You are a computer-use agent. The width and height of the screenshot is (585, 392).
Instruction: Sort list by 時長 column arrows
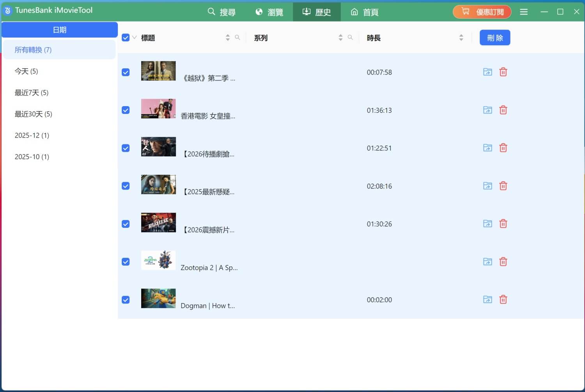click(x=461, y=38)
